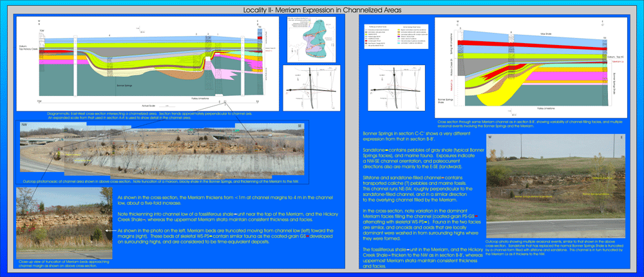Click 'Bonner Springs Shale' label at C-C' section's lower left
This screenshot has width=644, height=277.
coord(444,102)
